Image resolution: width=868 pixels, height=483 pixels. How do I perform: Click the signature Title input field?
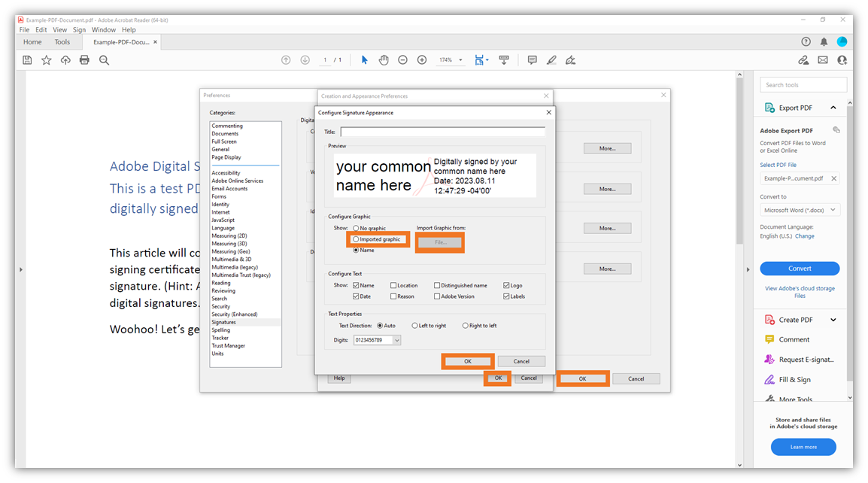pos(443,132)
